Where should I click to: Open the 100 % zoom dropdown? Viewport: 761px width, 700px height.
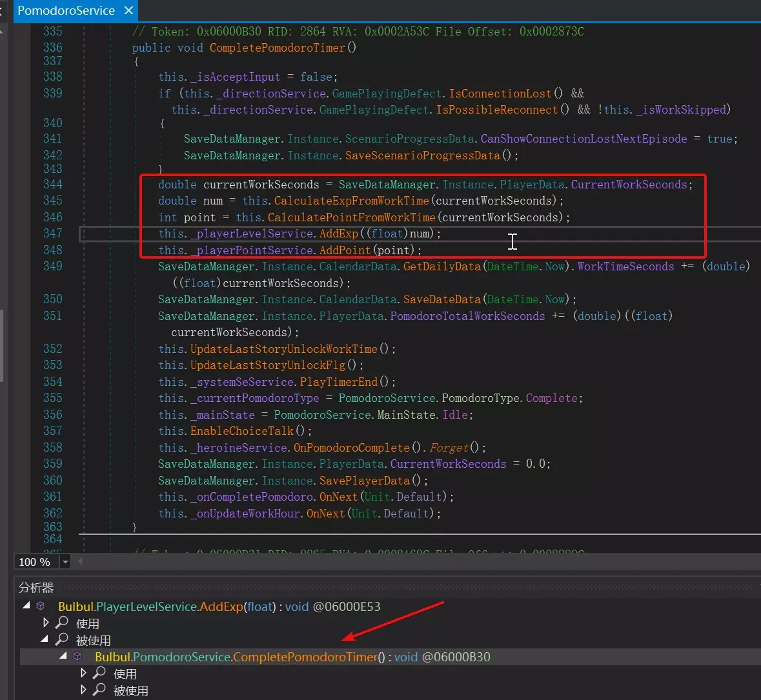(65, 562)
